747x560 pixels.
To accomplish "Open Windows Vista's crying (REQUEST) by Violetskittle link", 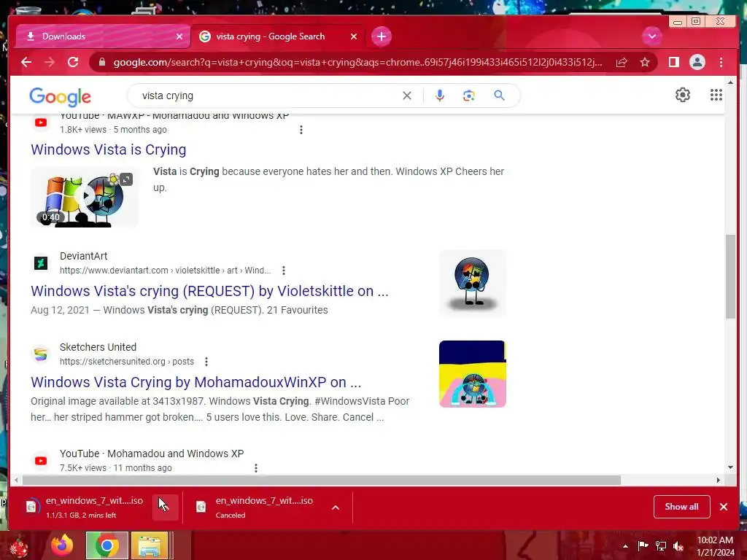I will pyautogui.click(x=209, y=291).
